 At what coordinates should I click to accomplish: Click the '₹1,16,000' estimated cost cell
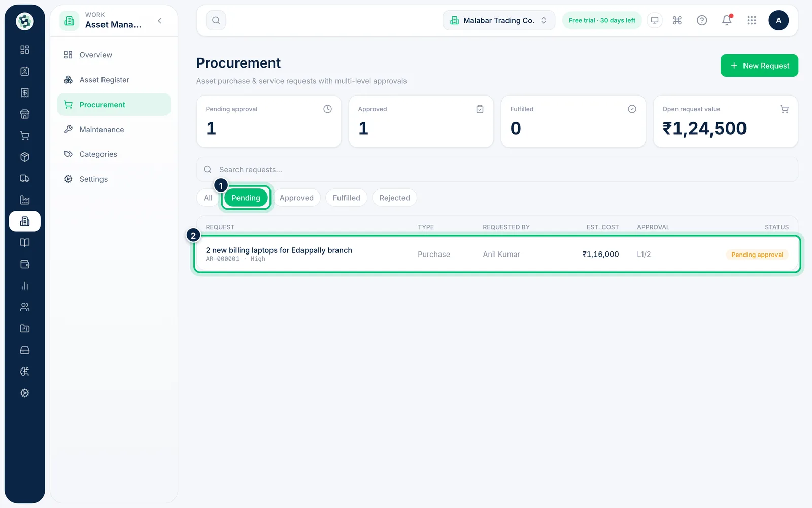(600, 254)
